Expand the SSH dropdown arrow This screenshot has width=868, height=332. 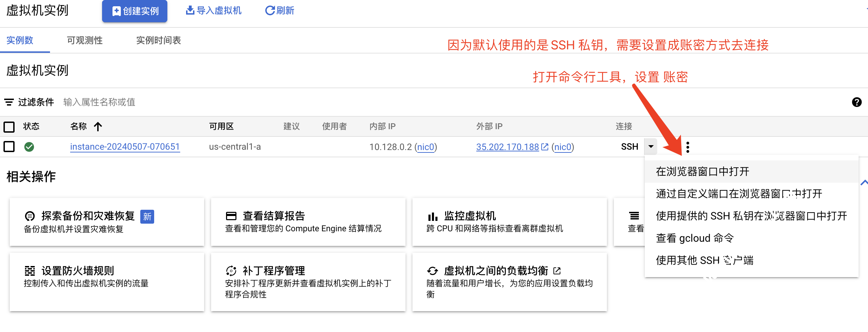point(651,147)
